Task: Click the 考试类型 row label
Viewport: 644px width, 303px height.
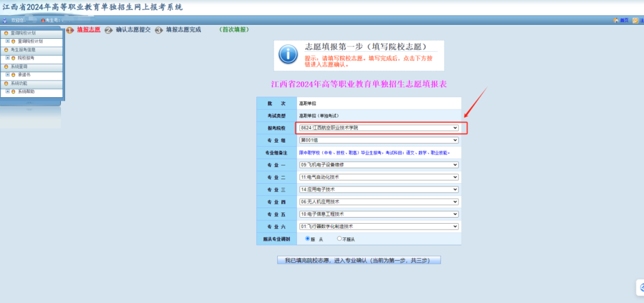Action: [x=277, y=116]
